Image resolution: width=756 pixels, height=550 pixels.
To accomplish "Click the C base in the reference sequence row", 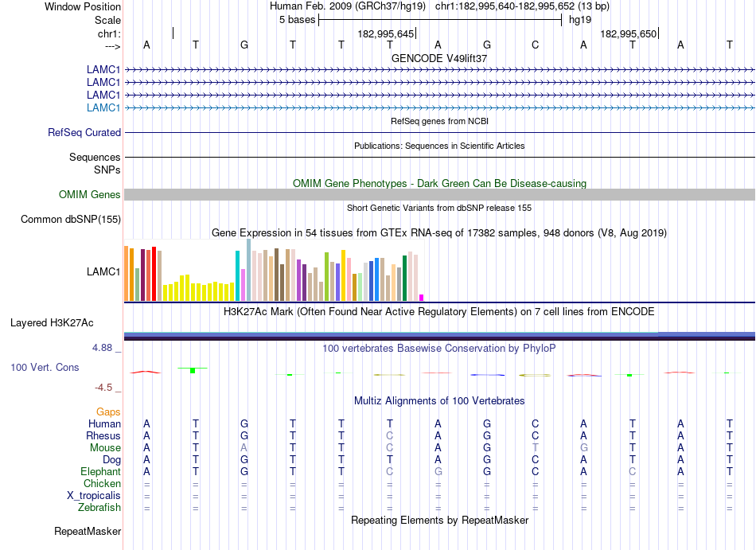I will pyautogui.click(x=536, y=45).
